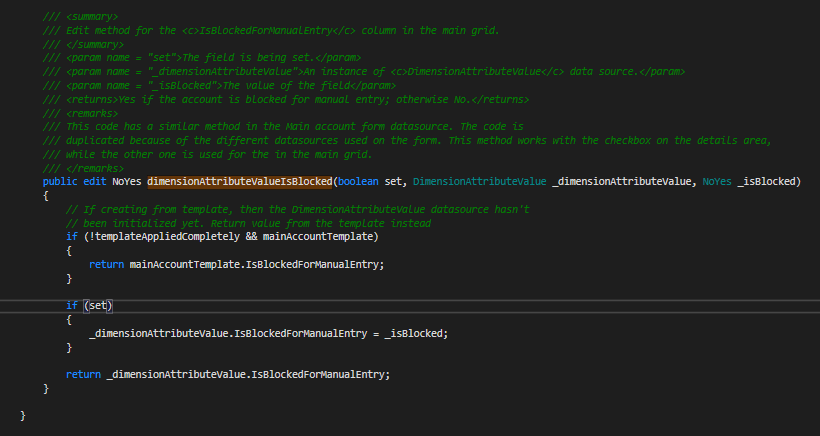Click the NoYes return type before method name
This screenshot has width=820, height=436.
127,181
